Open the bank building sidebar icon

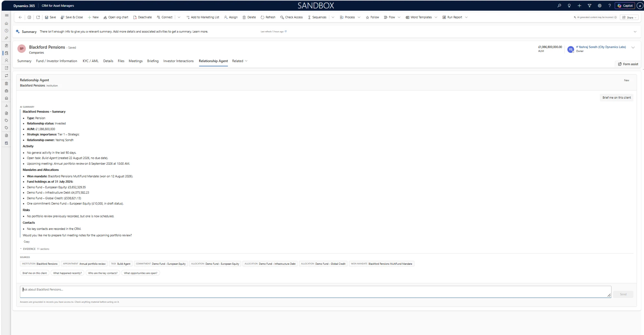[x=6, y=98]
